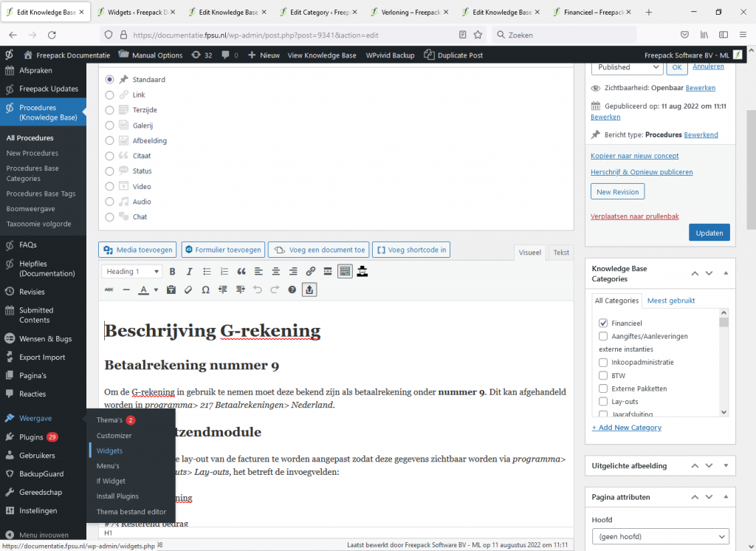Click the Media toevoegen button
The height and width of the screenshot is (551, 756).
coord(137,250)
